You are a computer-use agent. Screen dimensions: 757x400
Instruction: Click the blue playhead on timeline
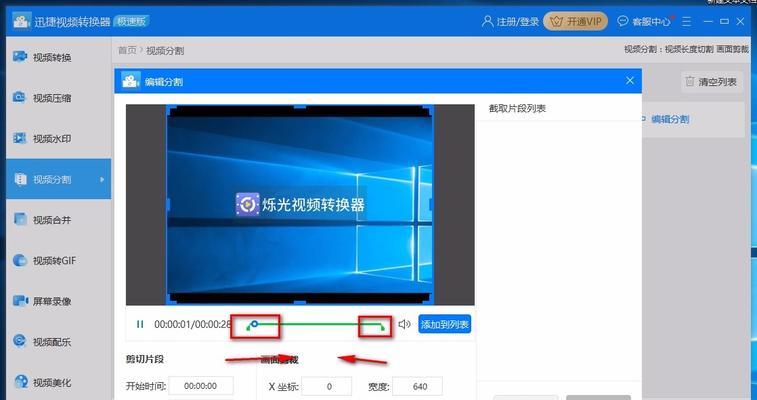255,324
